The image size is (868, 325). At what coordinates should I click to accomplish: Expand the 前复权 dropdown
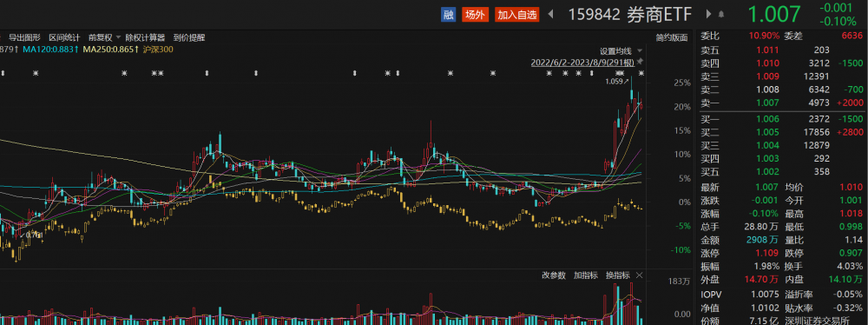104,37
